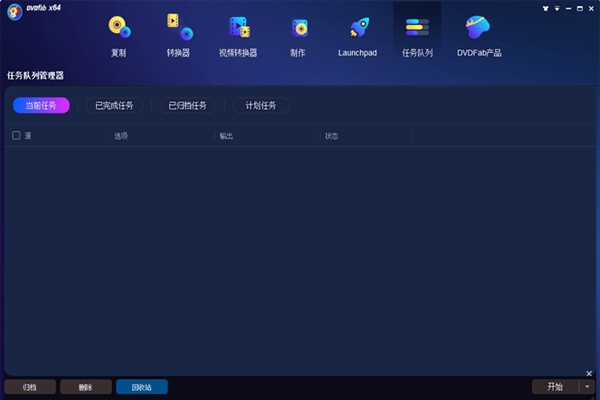Expand the arrow next to 开始 button

[587, 387]
